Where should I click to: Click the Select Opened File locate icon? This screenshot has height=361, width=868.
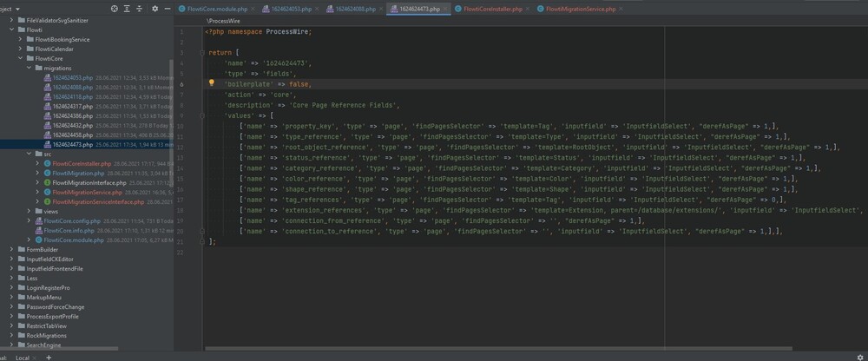pos(115,9)
